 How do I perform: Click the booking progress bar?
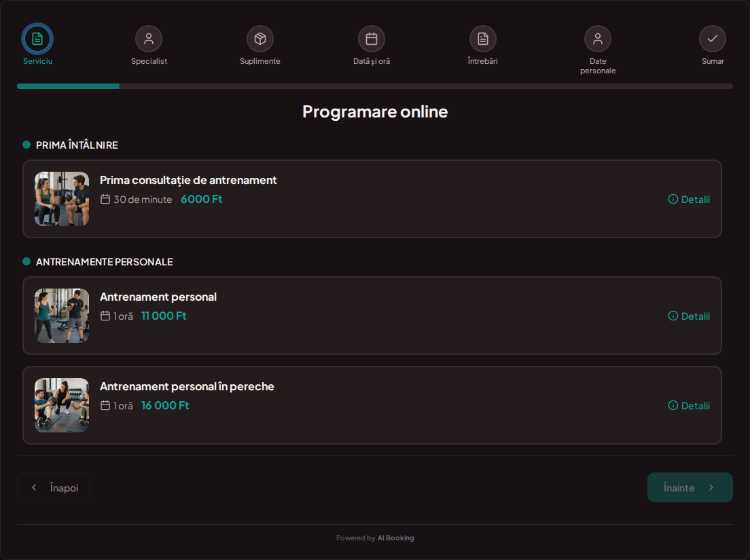tap(375, 86)
